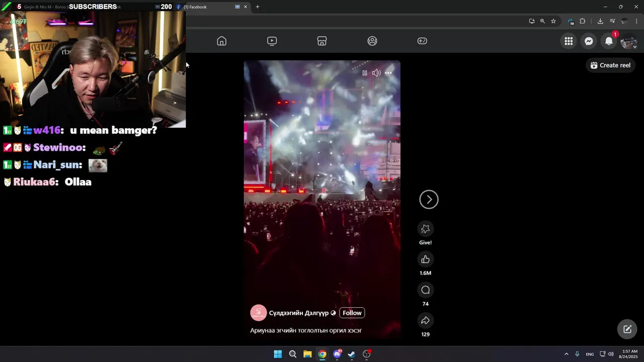Mute the reel's audio
This screenshot has height=362, width=644.
pos(376,73)
